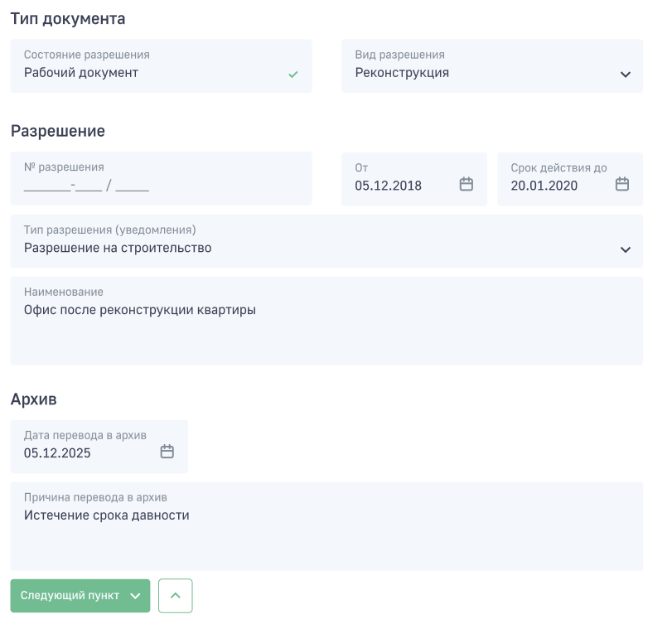672x624 pixels.
Task: Click the 'Причина перевода в архив' text area
Action: tap(326, 526)
